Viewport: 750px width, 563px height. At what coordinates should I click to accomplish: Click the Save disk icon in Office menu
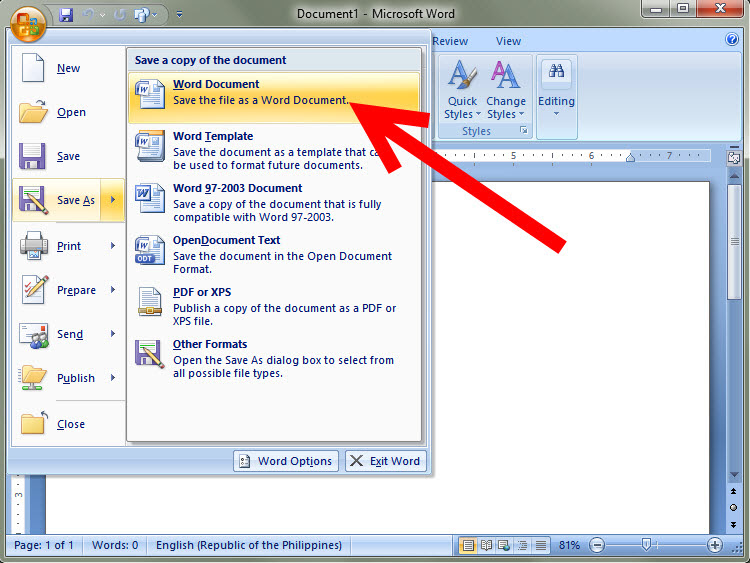[x=32, y=156]
